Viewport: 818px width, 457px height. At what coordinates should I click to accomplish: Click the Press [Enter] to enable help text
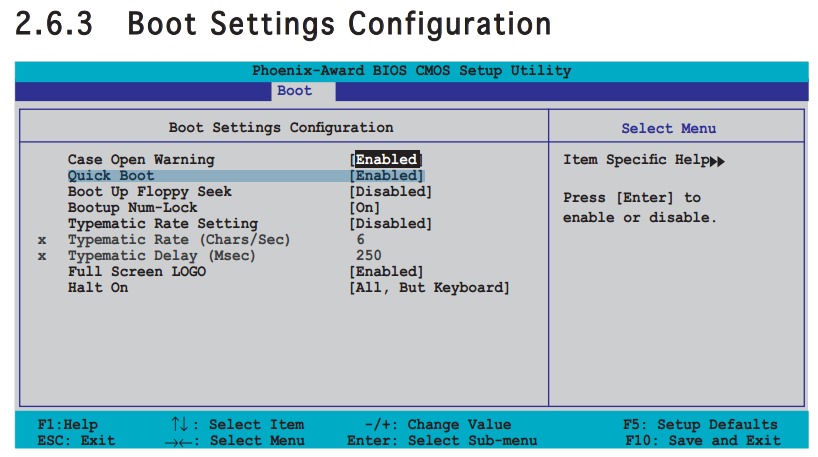point(640,208)
